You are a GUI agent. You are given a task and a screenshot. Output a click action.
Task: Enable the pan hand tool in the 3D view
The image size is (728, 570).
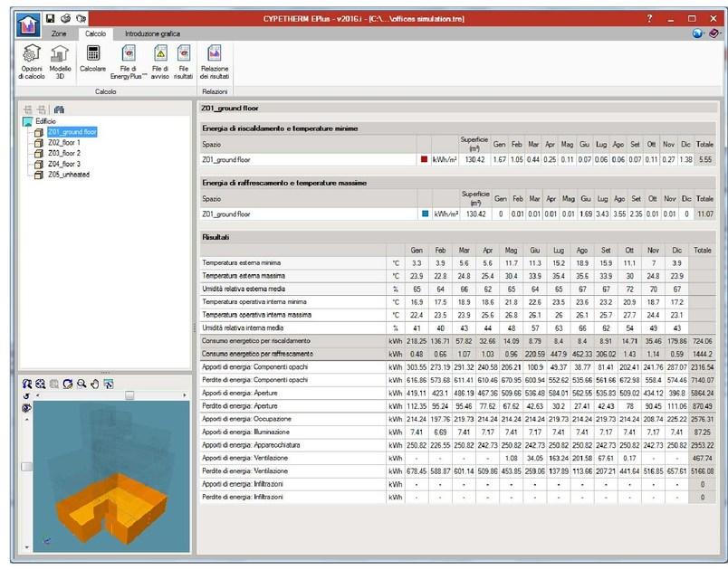click(94, 384)
